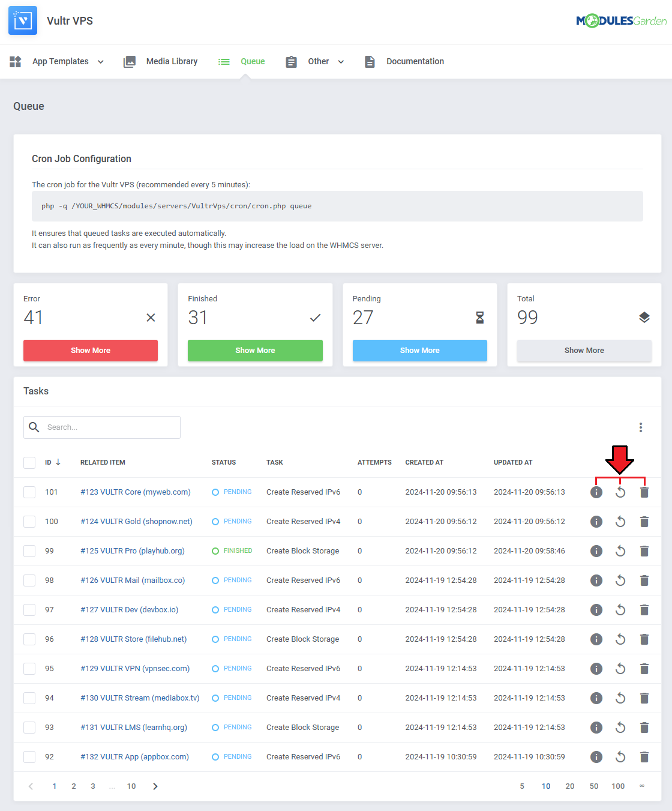Show info for task 94
672x811 pixels.
tap(596, 698)
